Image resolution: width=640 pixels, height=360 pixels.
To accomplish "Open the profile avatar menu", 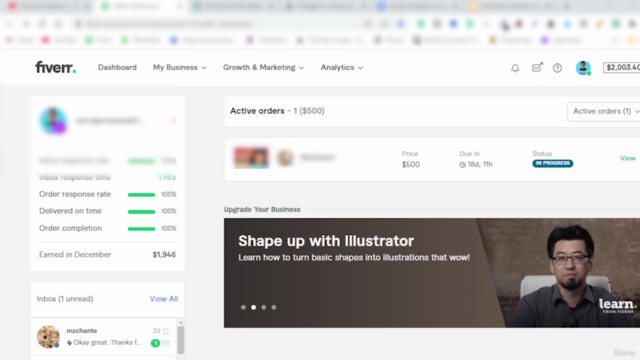I will coord(583,68).
